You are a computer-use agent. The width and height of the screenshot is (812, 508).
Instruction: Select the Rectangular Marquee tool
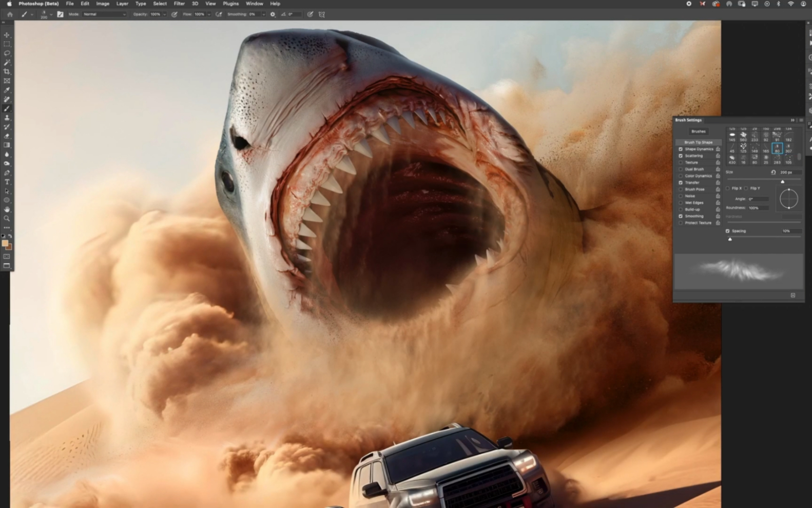point(7,44)
